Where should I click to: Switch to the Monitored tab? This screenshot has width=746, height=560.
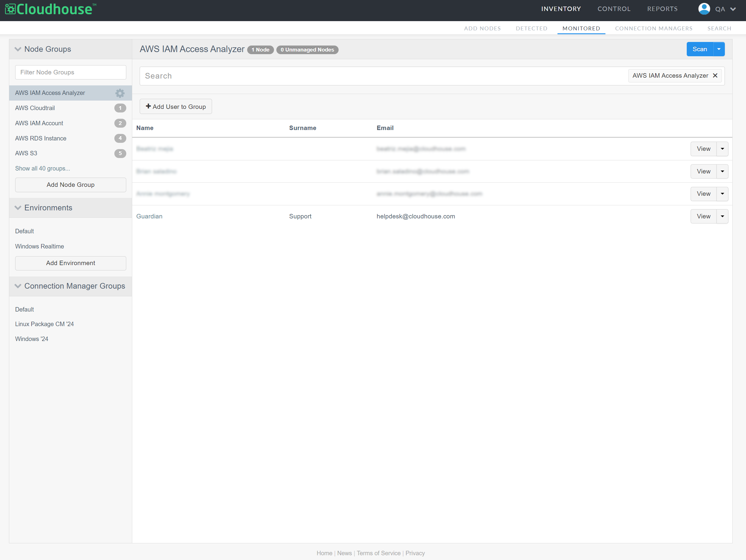click(581, 28)
